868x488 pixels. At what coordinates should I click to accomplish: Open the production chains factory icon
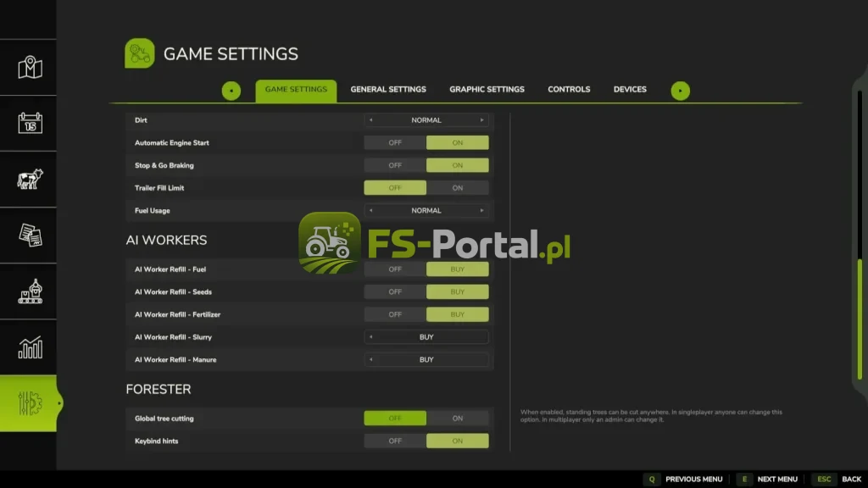pos(30,291)
